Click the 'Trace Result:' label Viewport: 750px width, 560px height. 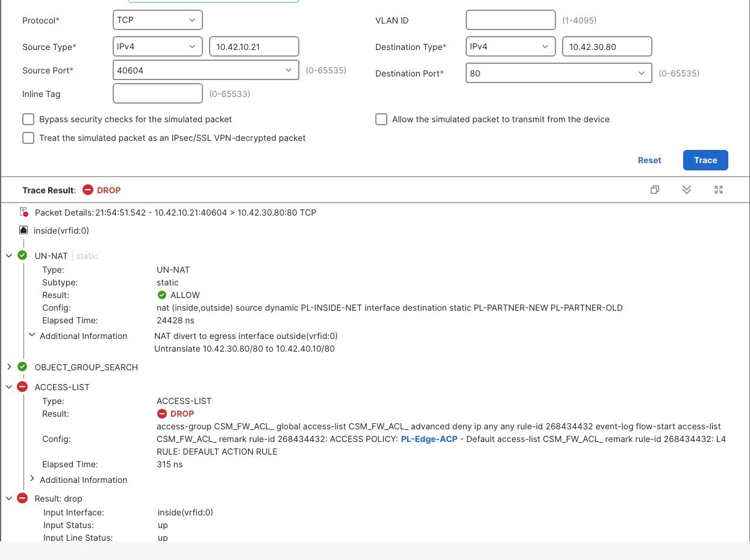click(x=49, y=190)
